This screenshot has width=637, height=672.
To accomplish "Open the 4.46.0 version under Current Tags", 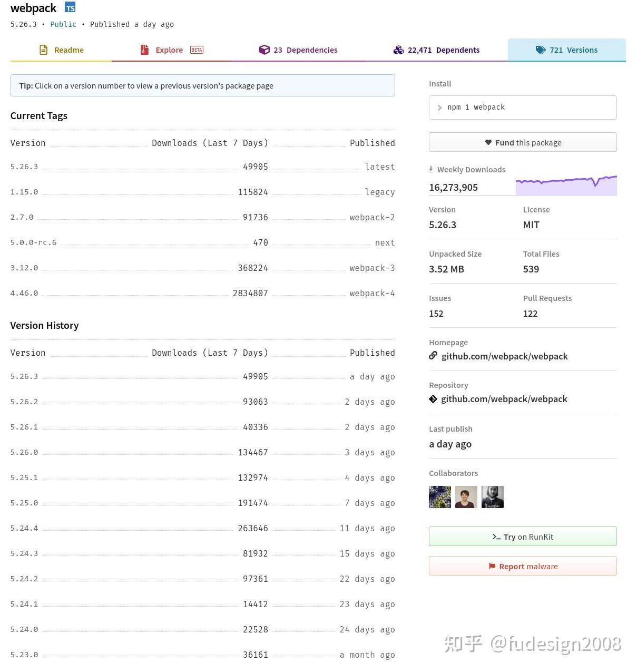I will click(x=24, y=293).
